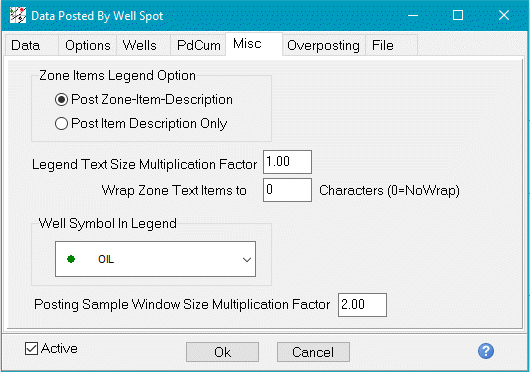Select Post Item Description Only option
The height and width of the screenshot is (372, 530).
tap(61, 124)
